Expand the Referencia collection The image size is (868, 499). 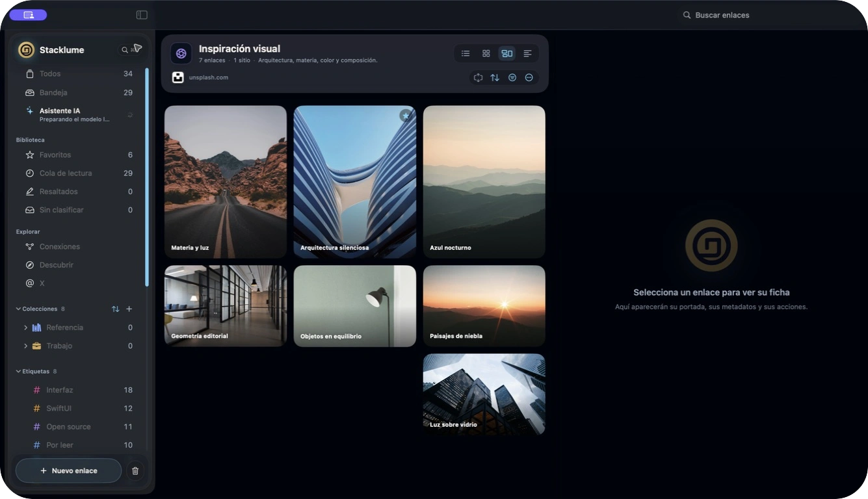[x=25, y=327]
